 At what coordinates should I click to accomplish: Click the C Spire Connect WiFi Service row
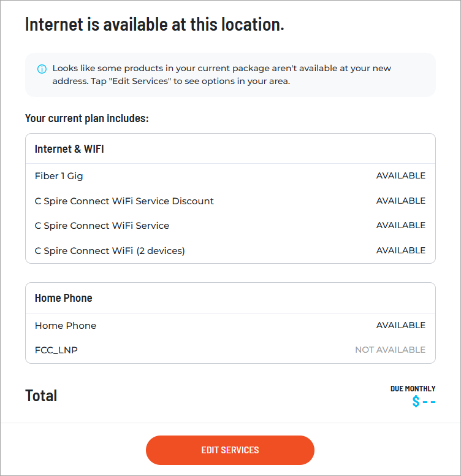tap(102, 226)
